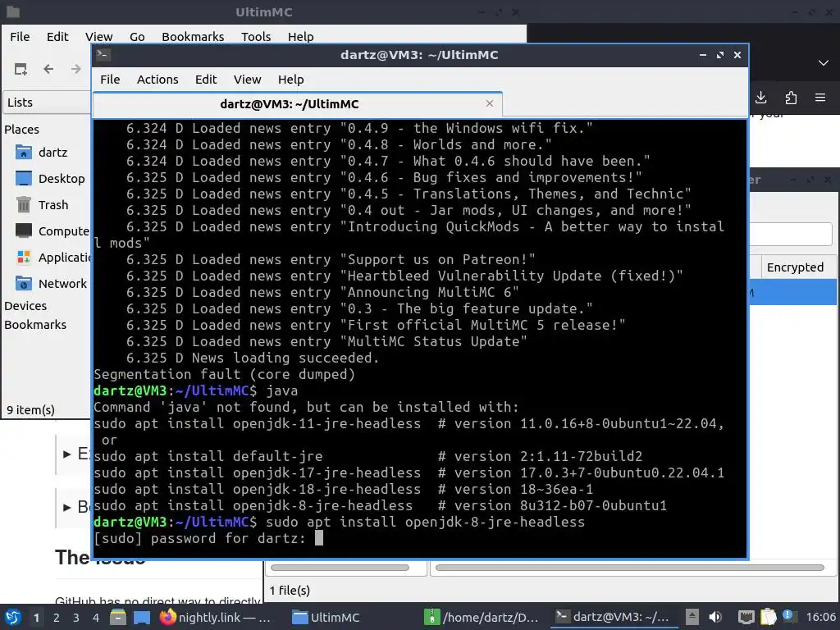Select the dartz@VM3: ~/UltimMC terminal tab
This screenshot has height=630, width=840.
[x=297, y=104]
